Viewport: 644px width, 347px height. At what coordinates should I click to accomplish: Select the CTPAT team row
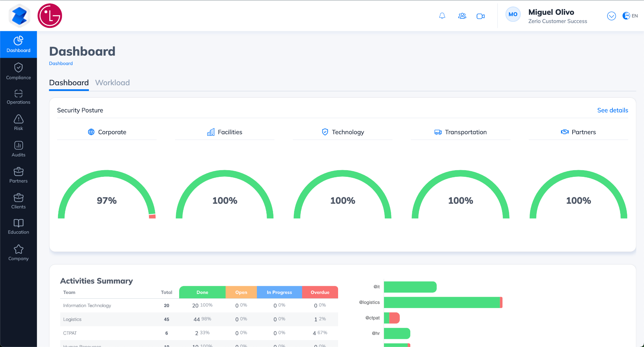(x=199, y=333)
